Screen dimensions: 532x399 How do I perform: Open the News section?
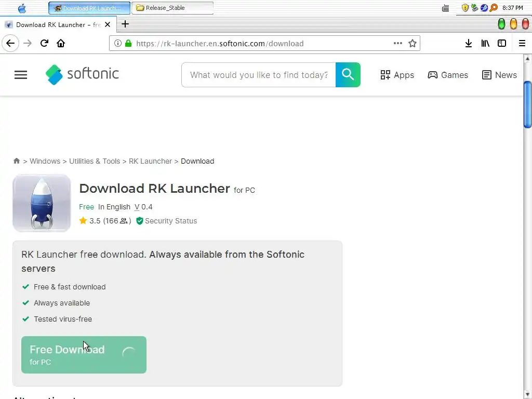(x=499, y=75)
